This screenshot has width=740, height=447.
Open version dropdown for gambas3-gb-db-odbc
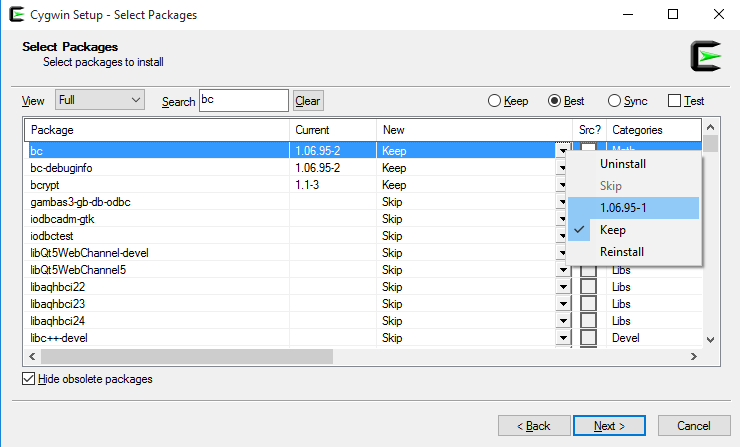[562, 202]
